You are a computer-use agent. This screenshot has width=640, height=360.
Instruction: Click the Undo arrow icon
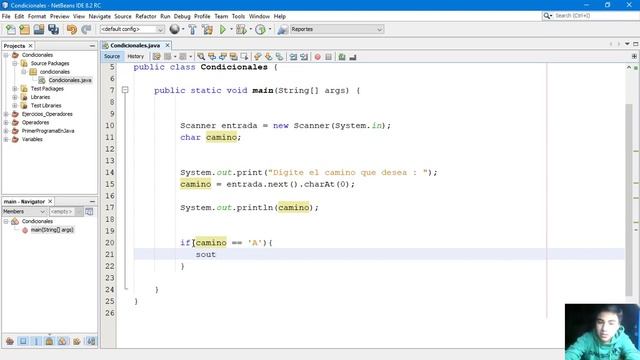(x=72, y=29)
